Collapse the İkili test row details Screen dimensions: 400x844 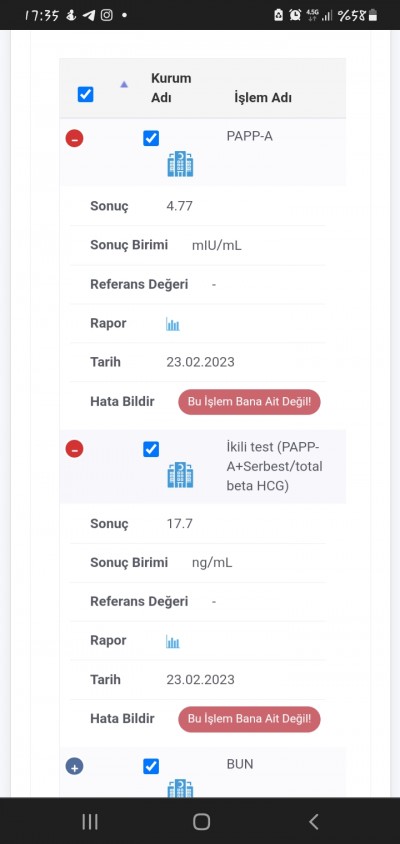(74, 448)
